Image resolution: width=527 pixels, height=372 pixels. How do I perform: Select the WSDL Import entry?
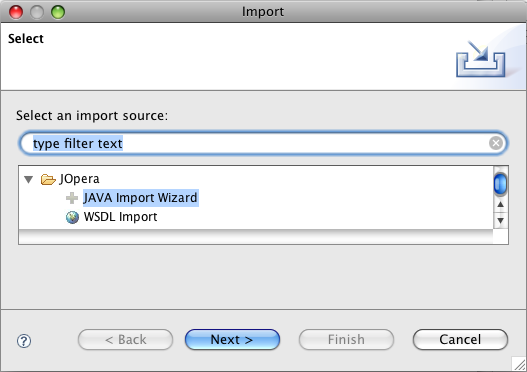coord(120,217)
